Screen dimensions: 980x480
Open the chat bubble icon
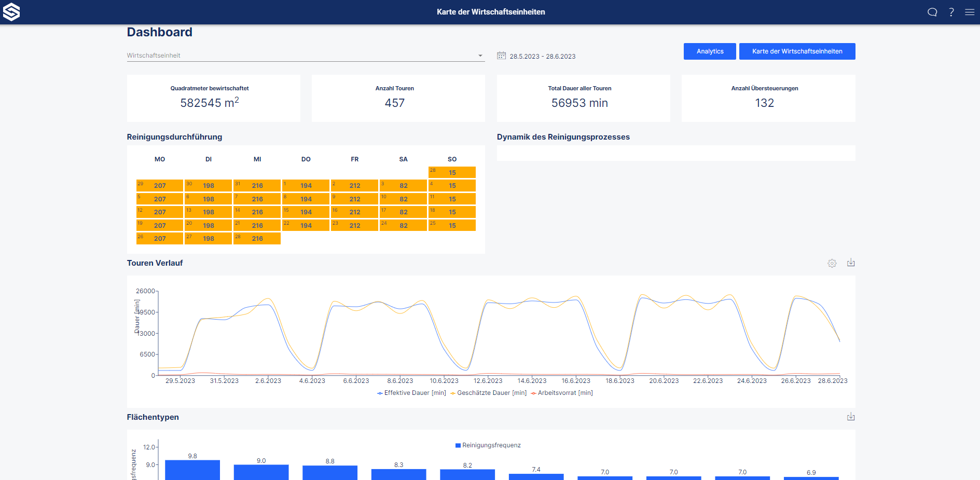(932, 12)
